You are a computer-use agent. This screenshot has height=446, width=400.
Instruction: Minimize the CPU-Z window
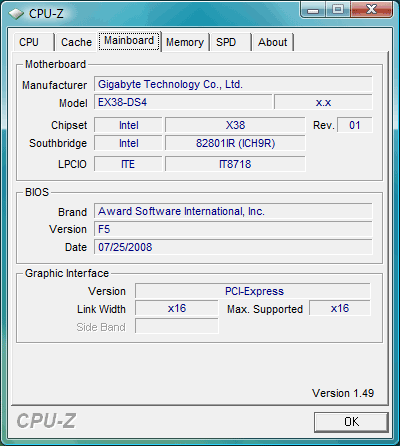(312, 9)
